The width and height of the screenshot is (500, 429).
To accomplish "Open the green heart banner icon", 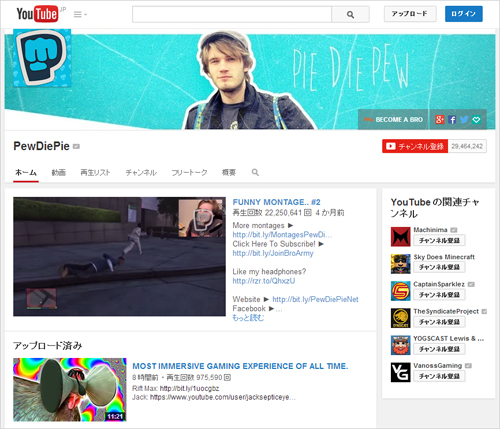I will 476,120.
